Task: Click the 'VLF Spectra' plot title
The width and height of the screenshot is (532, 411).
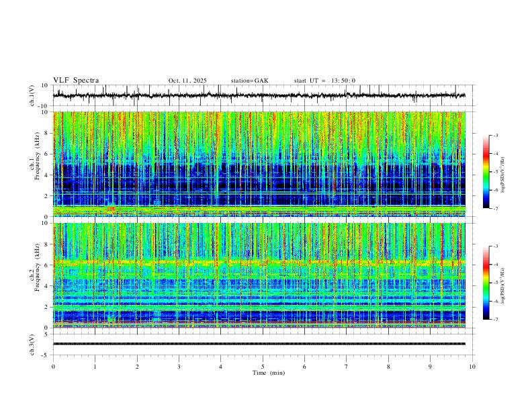Action: point(76,81)
